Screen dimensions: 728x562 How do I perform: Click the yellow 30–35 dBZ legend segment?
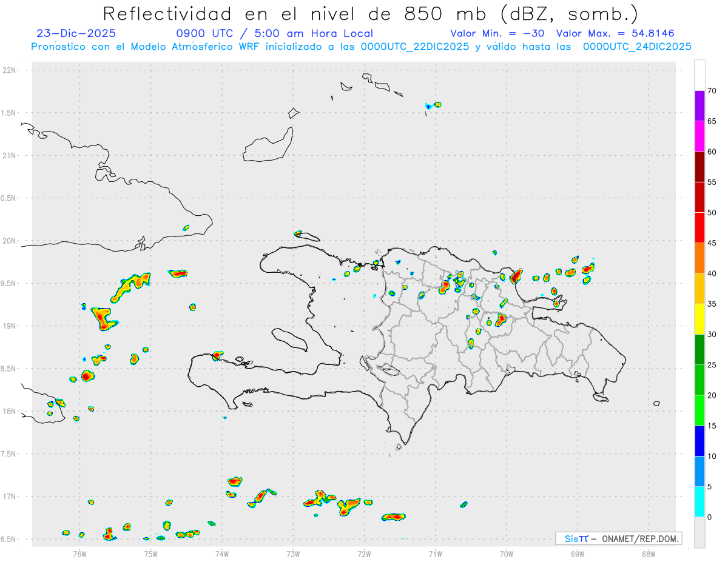click(x=699, y=319)
